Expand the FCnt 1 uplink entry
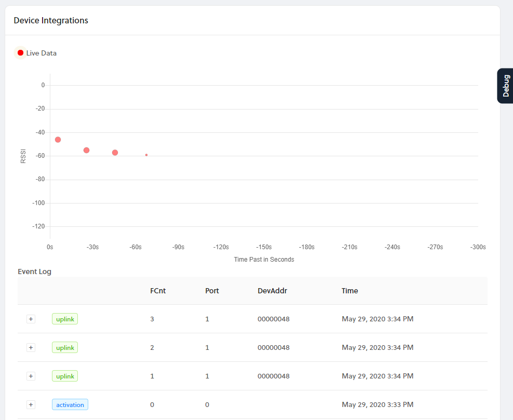Viewport: 513px width, 420px height. [x=31, y=376]
